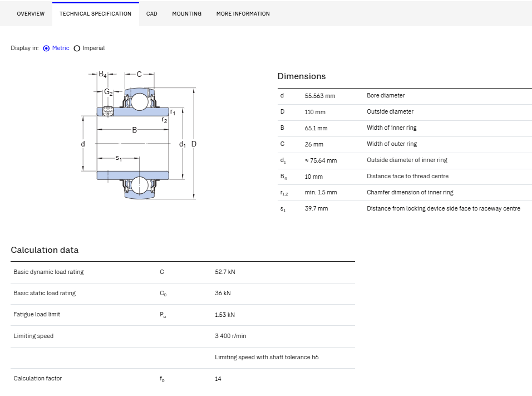The image size is (532, 396).
Task: Click 'Outside diameter of inner ring' text
Action: pos(407,160)
